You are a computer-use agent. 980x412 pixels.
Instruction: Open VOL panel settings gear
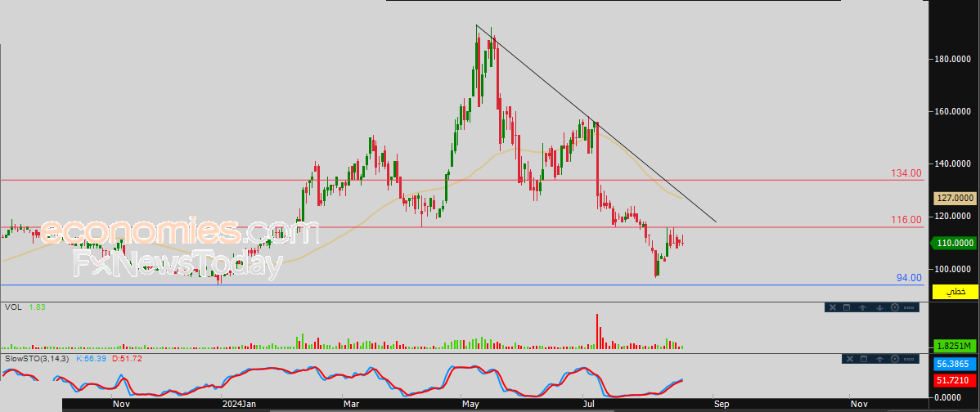point(894,307)
